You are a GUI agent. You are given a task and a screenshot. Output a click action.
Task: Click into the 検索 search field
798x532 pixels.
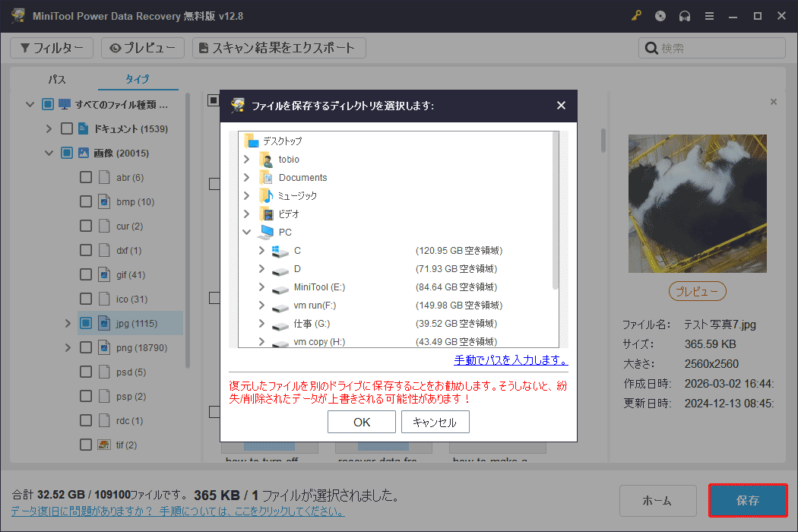(x=712, y=48)
